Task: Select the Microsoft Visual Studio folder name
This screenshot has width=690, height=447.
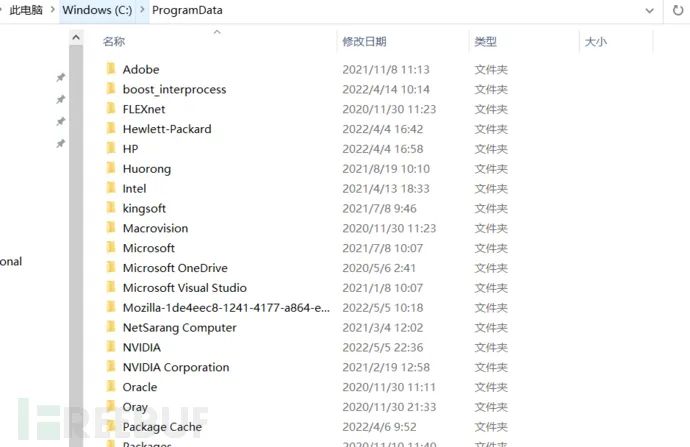Action: click(185, 287)
